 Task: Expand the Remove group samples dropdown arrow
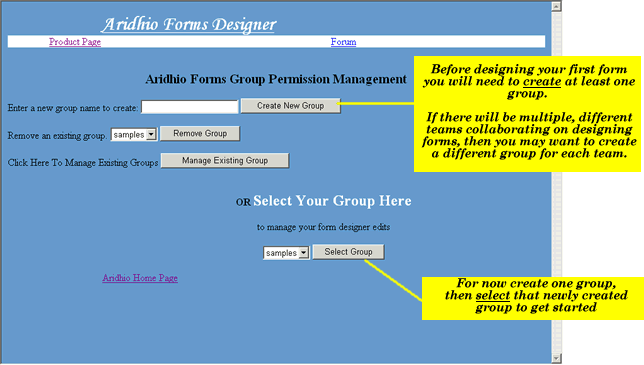point(151,135)
